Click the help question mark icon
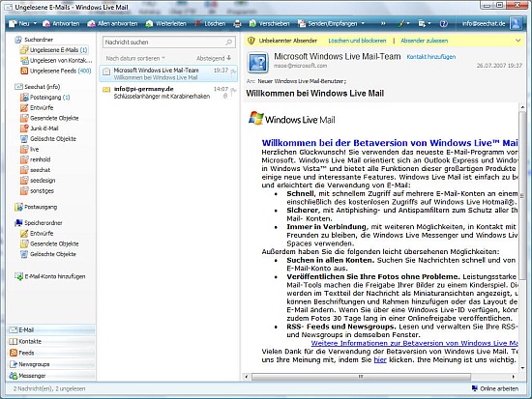The image size is (532, 399). (443, 24)
